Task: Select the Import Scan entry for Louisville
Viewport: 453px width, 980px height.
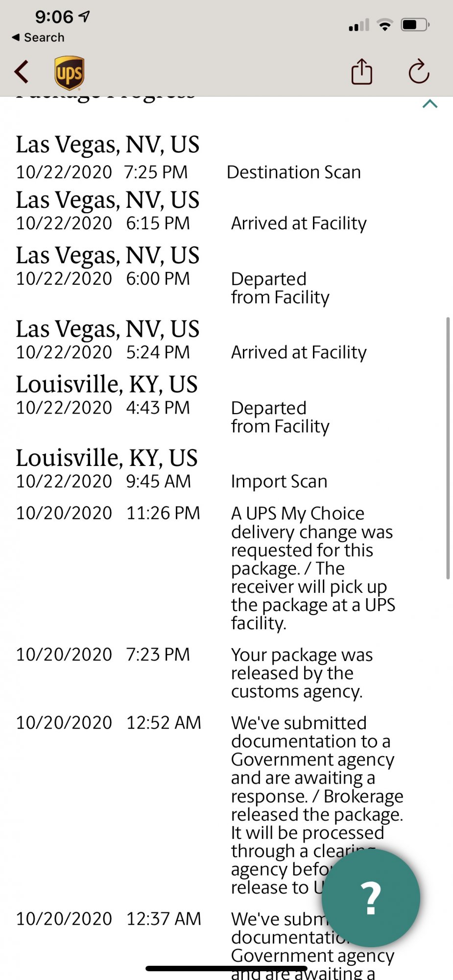Action: (279, 482)
